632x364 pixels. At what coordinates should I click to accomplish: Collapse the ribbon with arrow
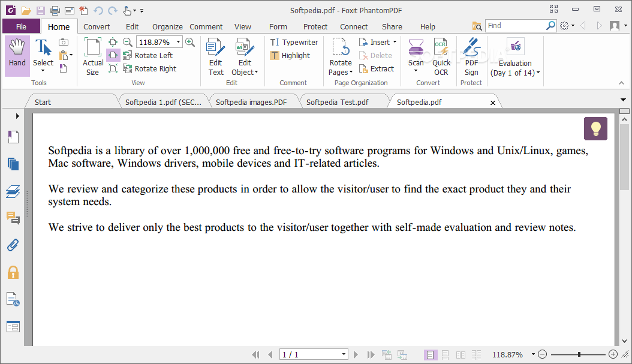tap(622, 83)
